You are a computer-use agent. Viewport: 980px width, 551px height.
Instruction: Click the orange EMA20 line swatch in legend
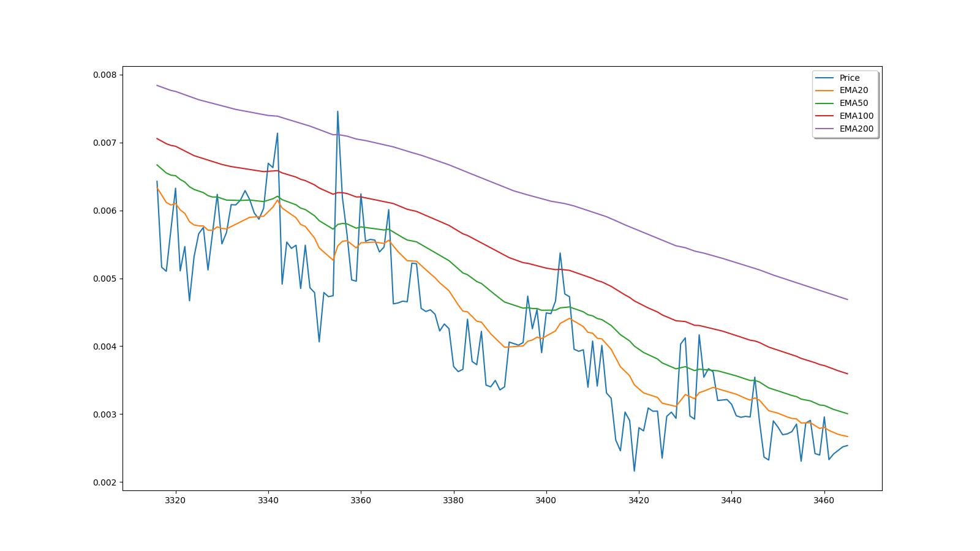tap(824, 91)
